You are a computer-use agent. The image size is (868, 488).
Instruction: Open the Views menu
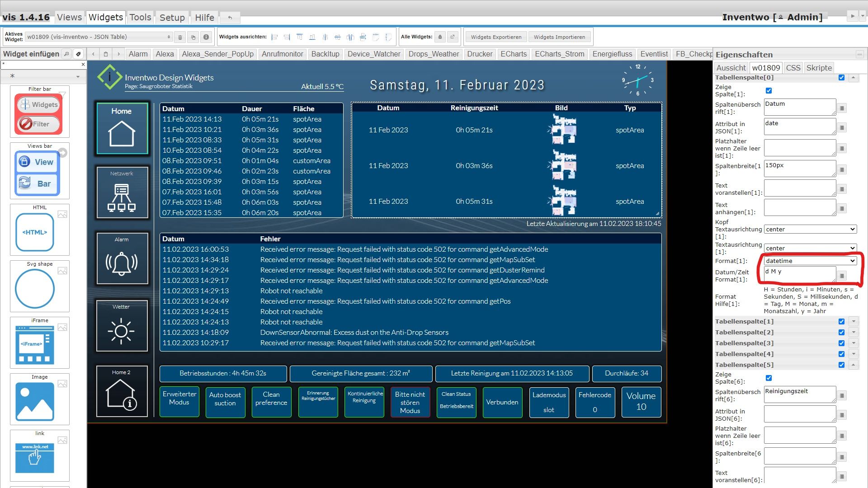coord(70,17)
